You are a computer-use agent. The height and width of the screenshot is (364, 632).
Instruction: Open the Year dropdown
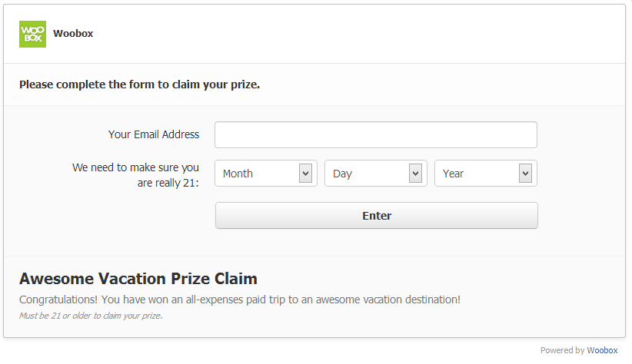[x=486, y=173]
